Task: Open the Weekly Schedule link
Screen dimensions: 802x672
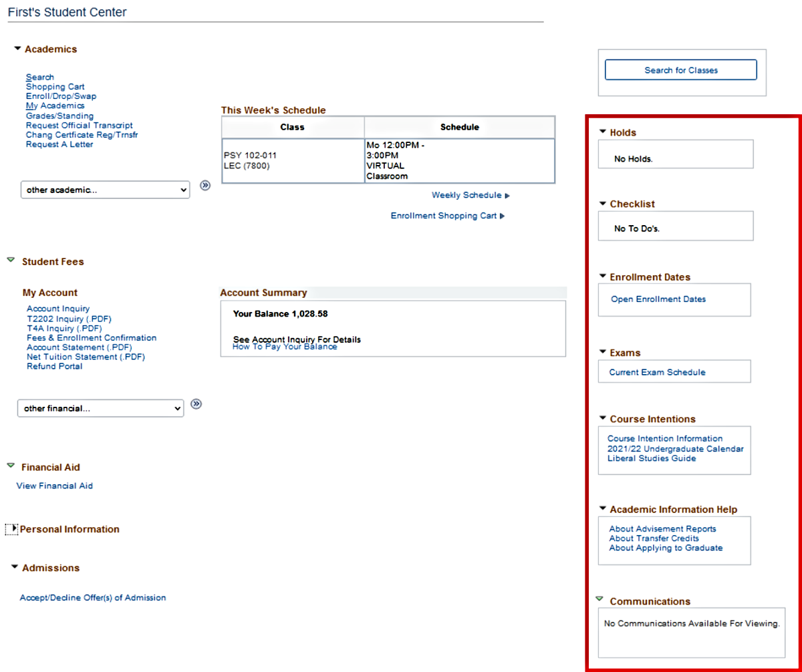Action: pyautogui.click(x=466, y=195)
